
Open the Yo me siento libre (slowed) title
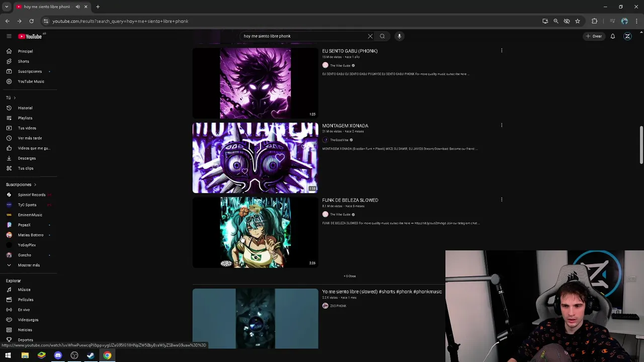[382, 292]
